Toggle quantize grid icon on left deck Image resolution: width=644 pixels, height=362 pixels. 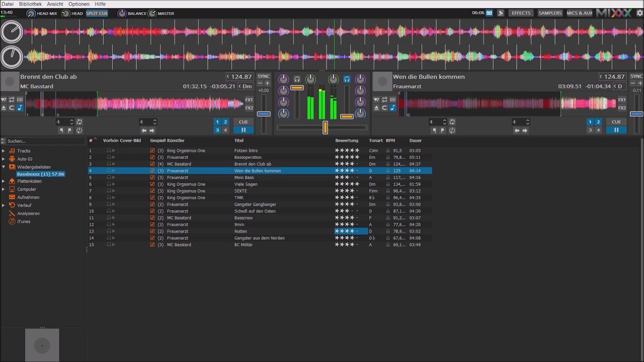pyautogui.click(x=19, y=100)
